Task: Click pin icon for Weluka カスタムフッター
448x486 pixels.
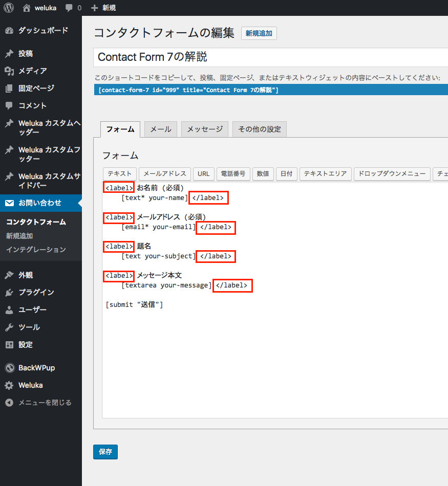Action: (9, 150)
